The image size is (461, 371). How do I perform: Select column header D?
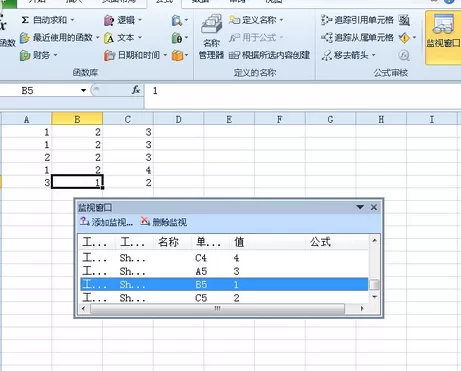[179, 119]
